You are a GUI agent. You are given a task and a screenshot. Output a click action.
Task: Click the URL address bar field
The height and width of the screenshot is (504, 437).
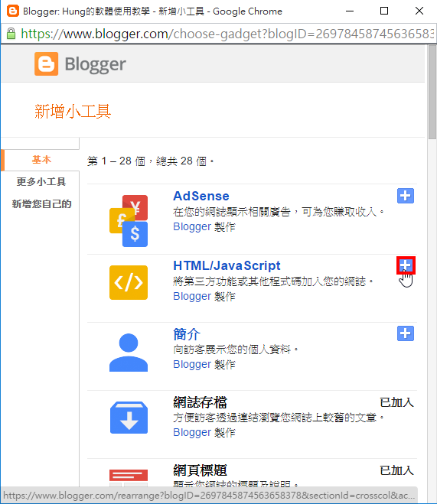(219, 34)
